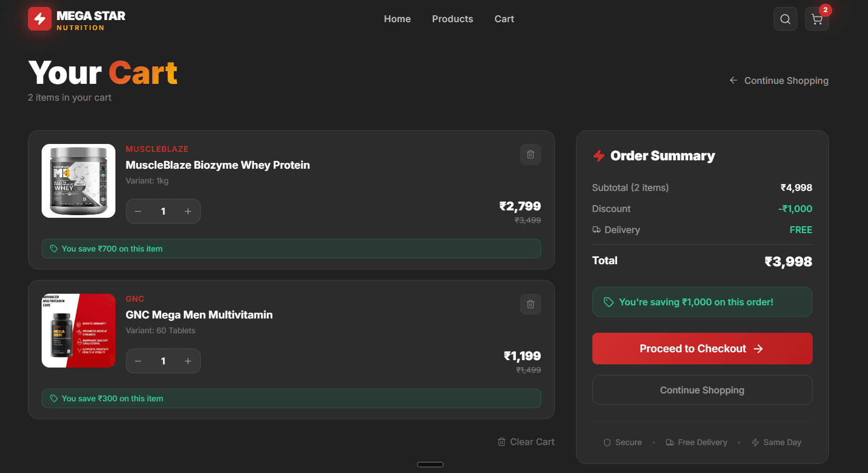Screen dimensions: 868x473
Task: Click Continue Shopping button in Order Summary
Action: 703,390
